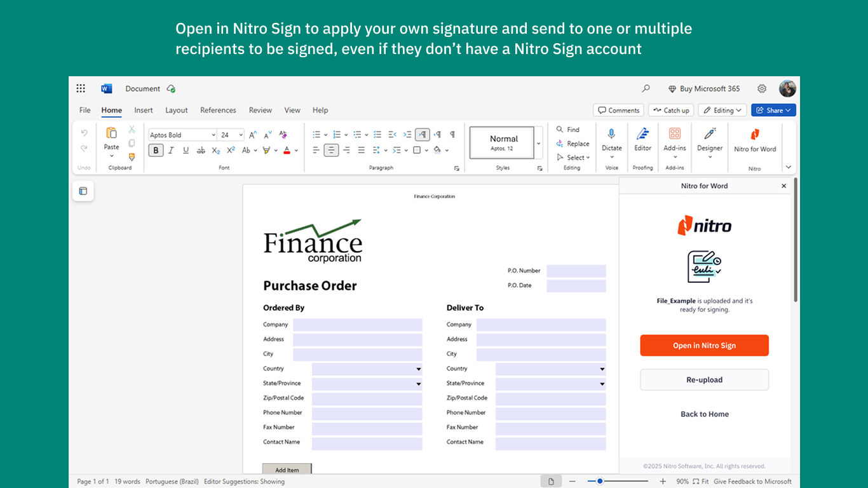868x488 pixels.
Task: Click the search magnifier icon
Action: [646, 88]
